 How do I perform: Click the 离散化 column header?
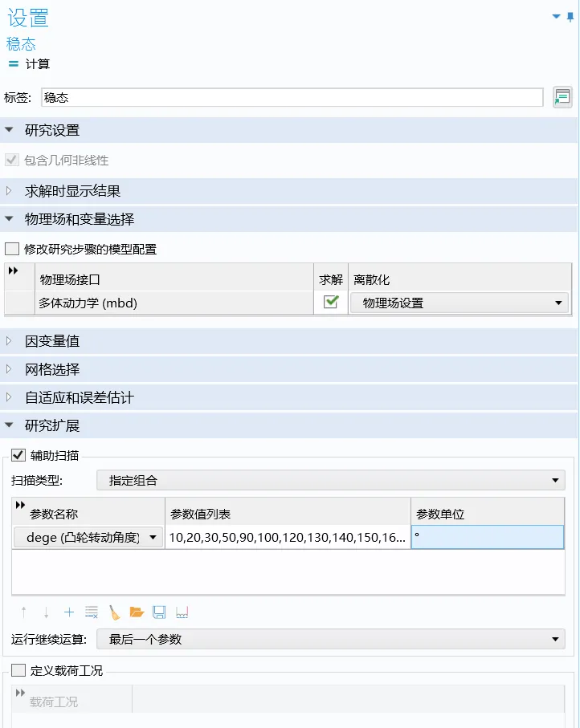tap(460, 278)
